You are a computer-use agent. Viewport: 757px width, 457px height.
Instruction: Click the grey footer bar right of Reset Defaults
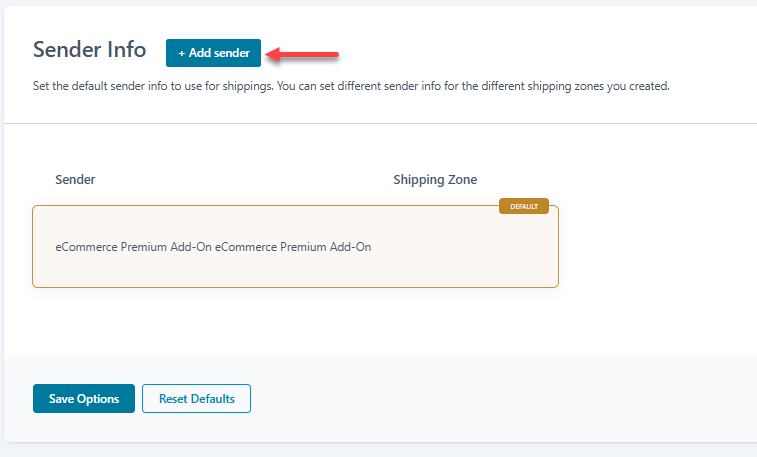coord(500,398)
